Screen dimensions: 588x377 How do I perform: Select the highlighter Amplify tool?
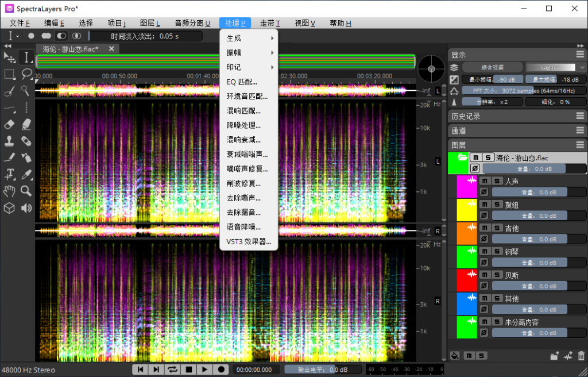pos(26,124)
